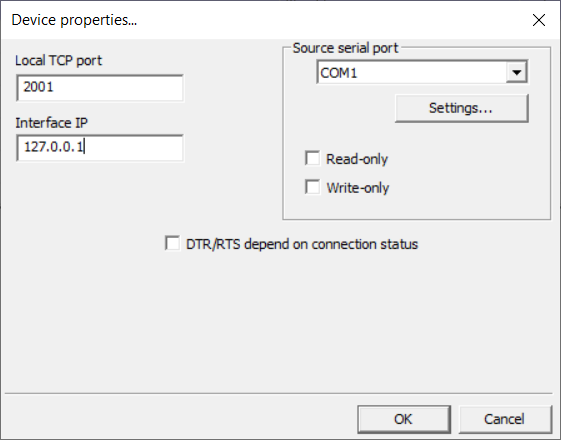
Task: Click the horizontal separator line above OK
Action: (278, 393)
